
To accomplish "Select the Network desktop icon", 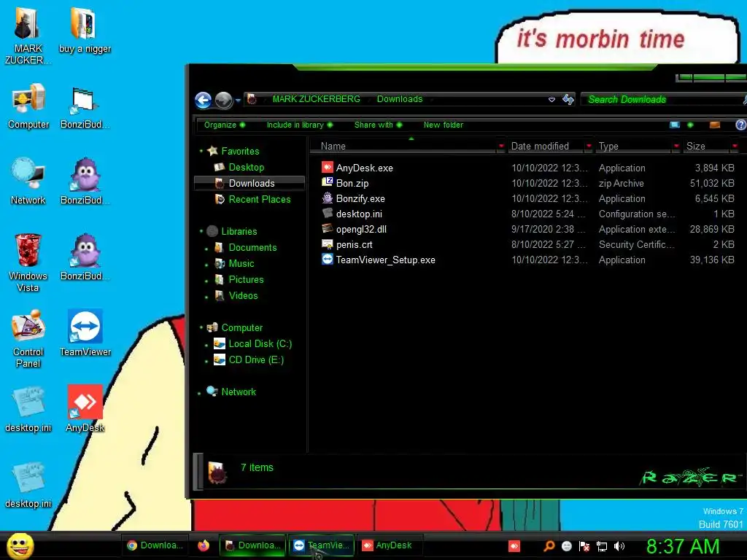I will [28, 182].
